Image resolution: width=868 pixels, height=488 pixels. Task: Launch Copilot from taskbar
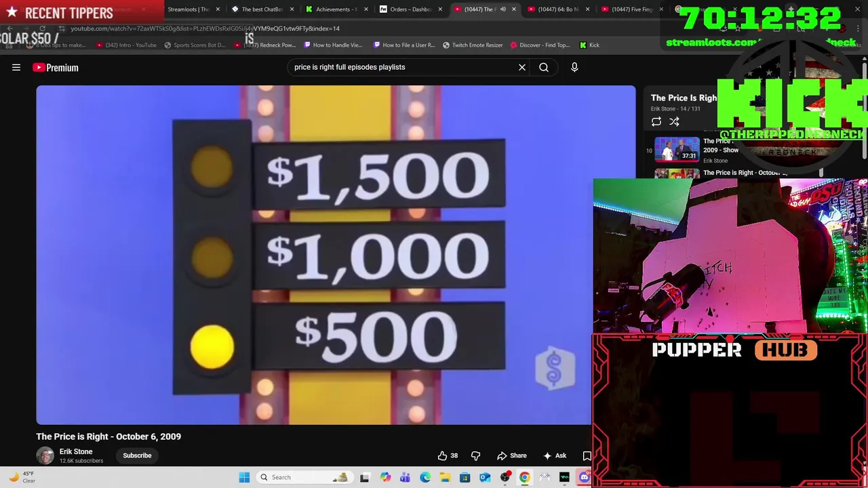[385, 477]
